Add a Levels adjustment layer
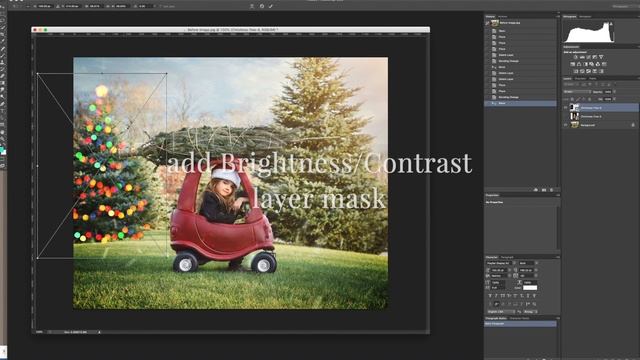 point(582,57)
